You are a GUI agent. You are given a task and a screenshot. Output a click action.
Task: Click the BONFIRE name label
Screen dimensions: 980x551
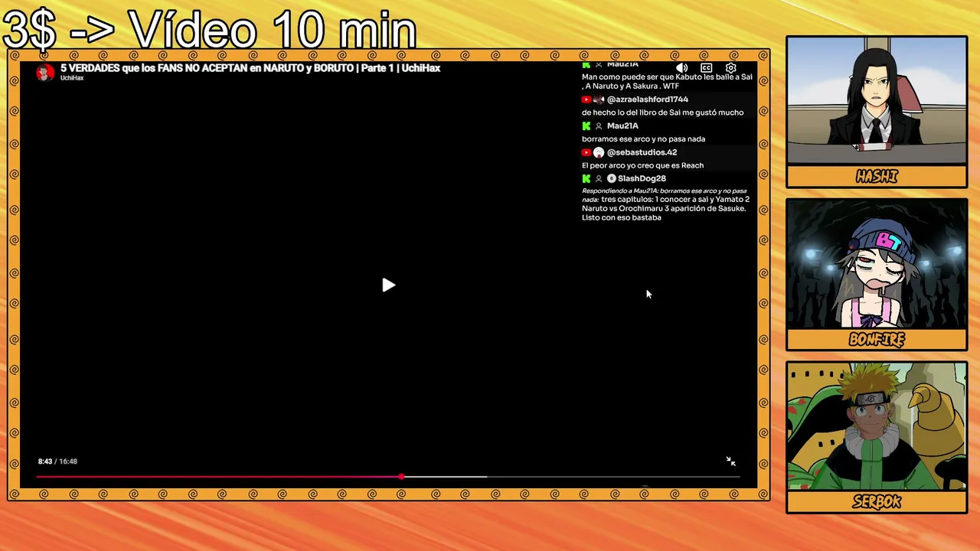877,340
